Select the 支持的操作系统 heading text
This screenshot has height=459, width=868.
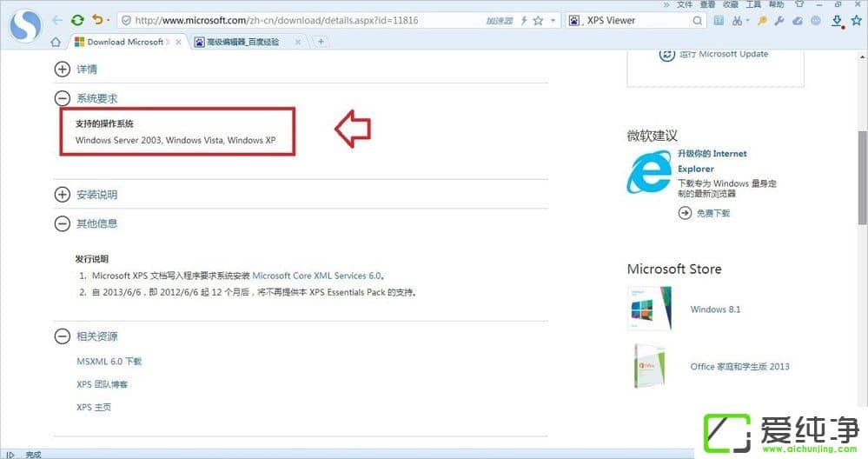(104, 123)
